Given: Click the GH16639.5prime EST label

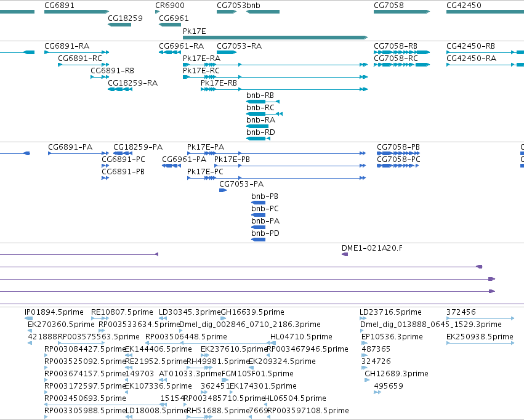Looking at the screenshot, I should pos(252,312).
